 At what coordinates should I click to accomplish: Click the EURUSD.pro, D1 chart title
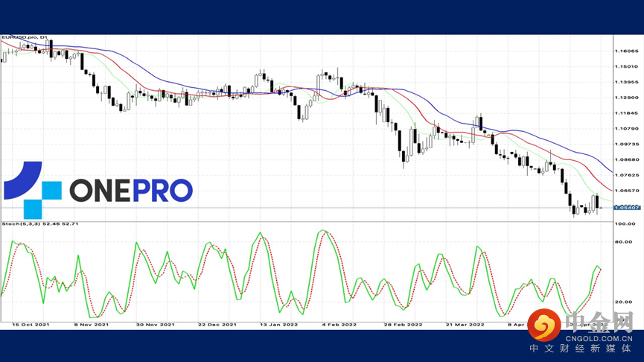25,37
